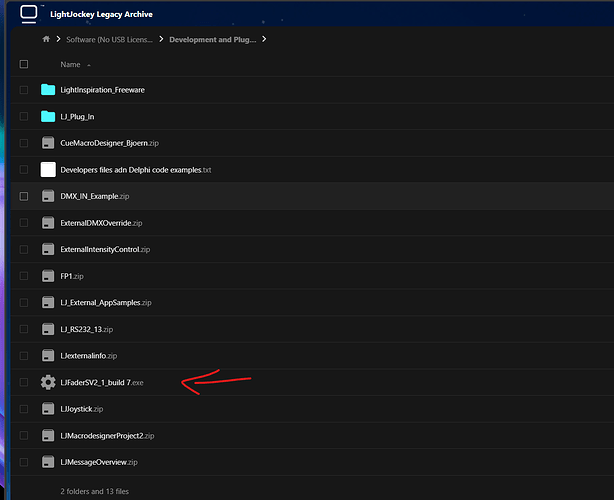Click the 2 folders and 13 files summary
614x500 pixels.
pos(94,491)
